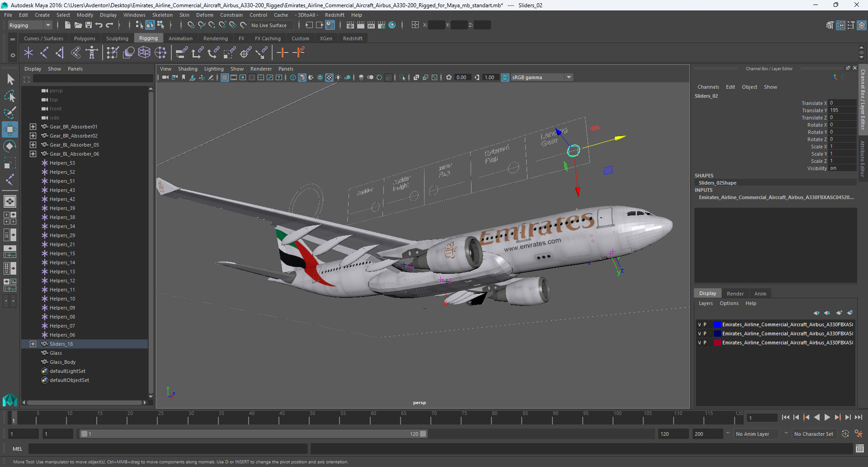Click the Set Key shelf icon
This screenshot has width=868, height=467.
point(283,53)
